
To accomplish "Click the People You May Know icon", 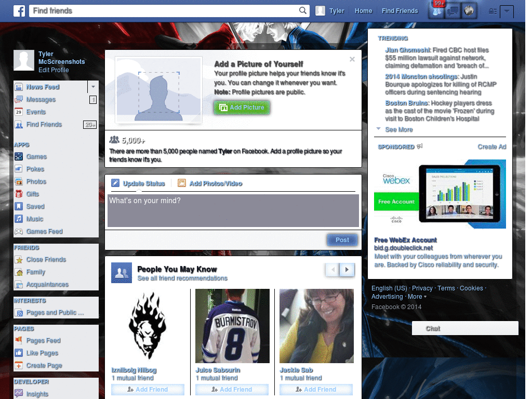I will 122,273.
